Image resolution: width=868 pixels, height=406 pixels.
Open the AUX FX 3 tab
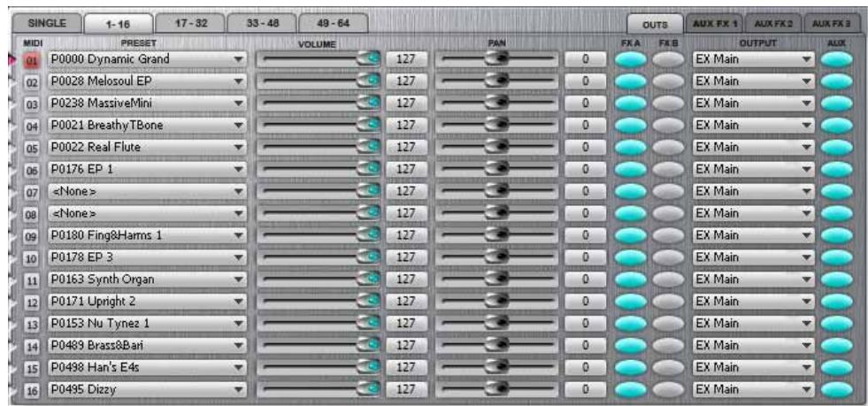coord(833,25)
